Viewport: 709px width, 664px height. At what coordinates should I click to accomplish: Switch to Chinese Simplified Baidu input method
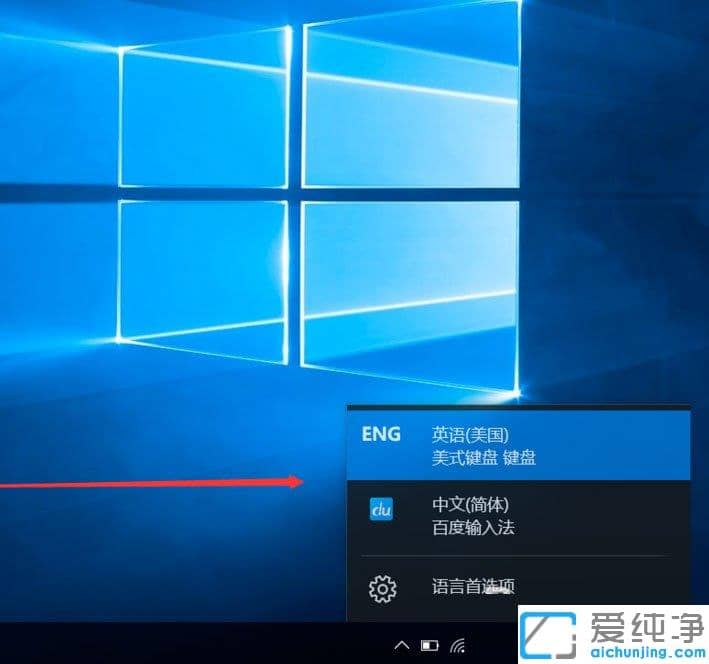518,516
